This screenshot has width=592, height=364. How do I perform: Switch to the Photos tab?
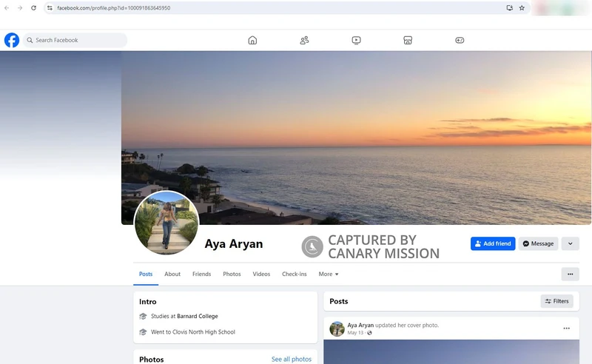232,274
